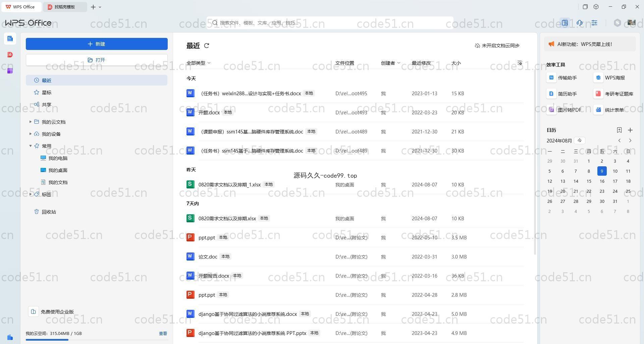The image size is (644, 344).
Task: Click the blue icon at bottom of left rail
Action: [x=10, y=337]
